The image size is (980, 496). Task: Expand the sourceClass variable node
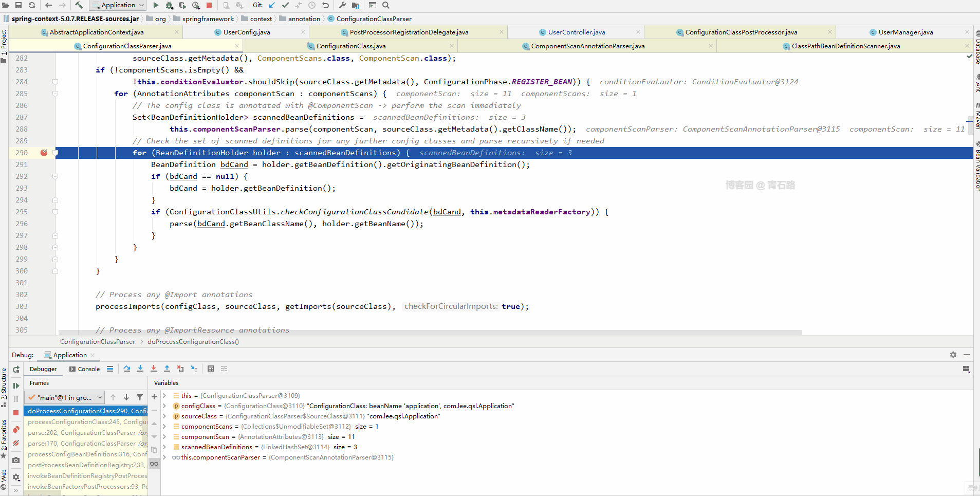pos(164,416)
